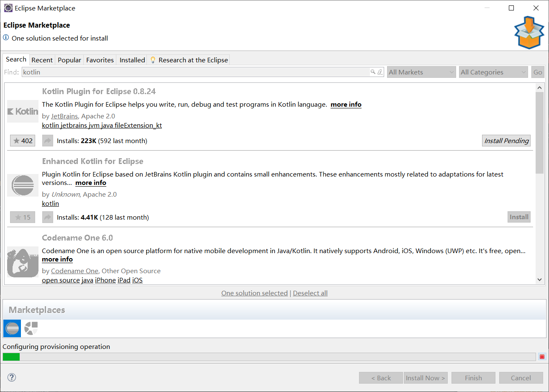
Task: Open more info for Enhanced Kotlin for Eclipse
Action: pos(91,183)
